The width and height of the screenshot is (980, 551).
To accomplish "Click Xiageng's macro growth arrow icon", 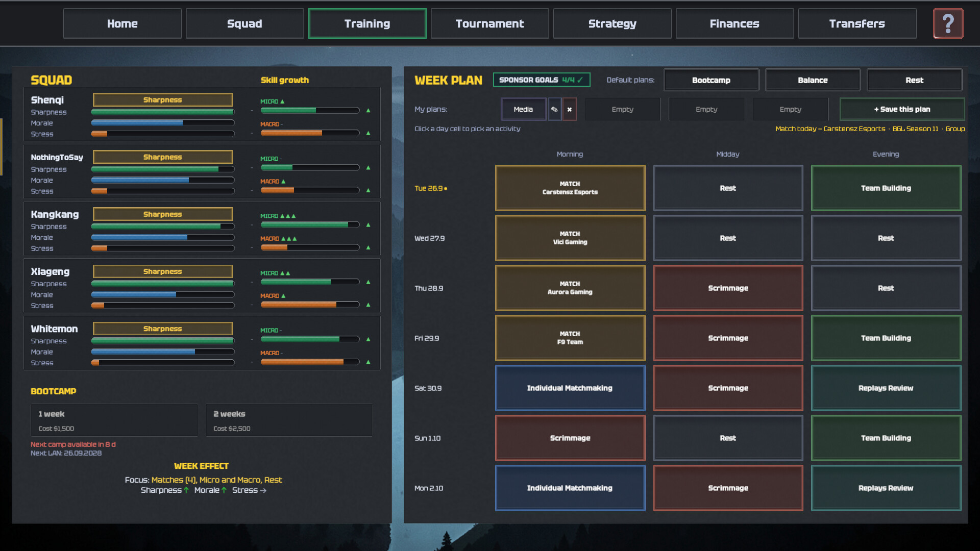I will pos(368,305).
